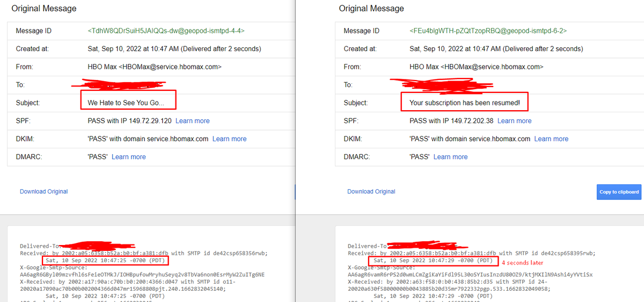
Task: Click left window 'Original Message' heading
Action: tap(44, 9)
